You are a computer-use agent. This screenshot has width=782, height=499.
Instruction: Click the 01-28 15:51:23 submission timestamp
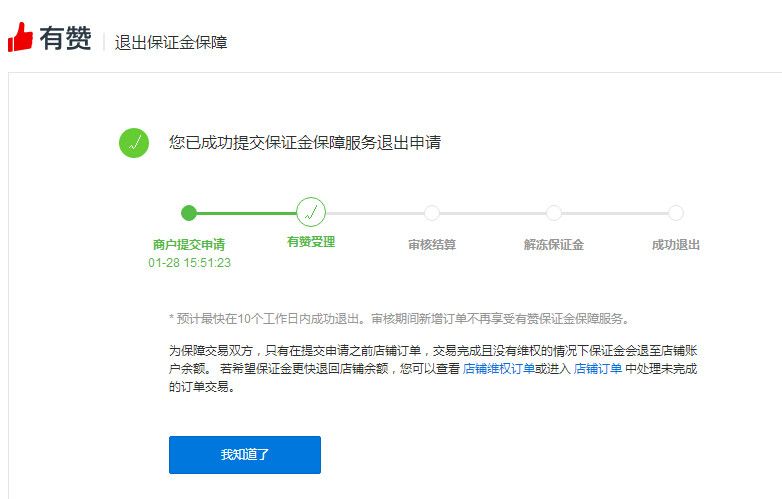pos(189,263)
